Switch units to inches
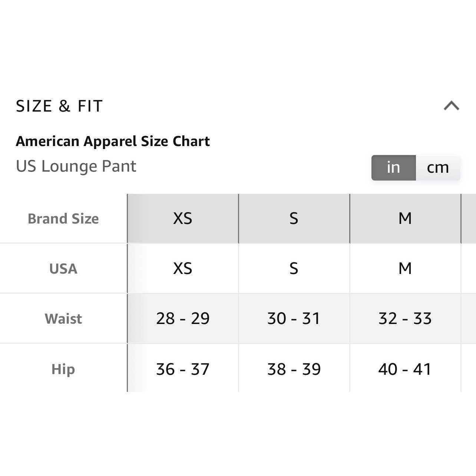 click(x=394, y=168)
